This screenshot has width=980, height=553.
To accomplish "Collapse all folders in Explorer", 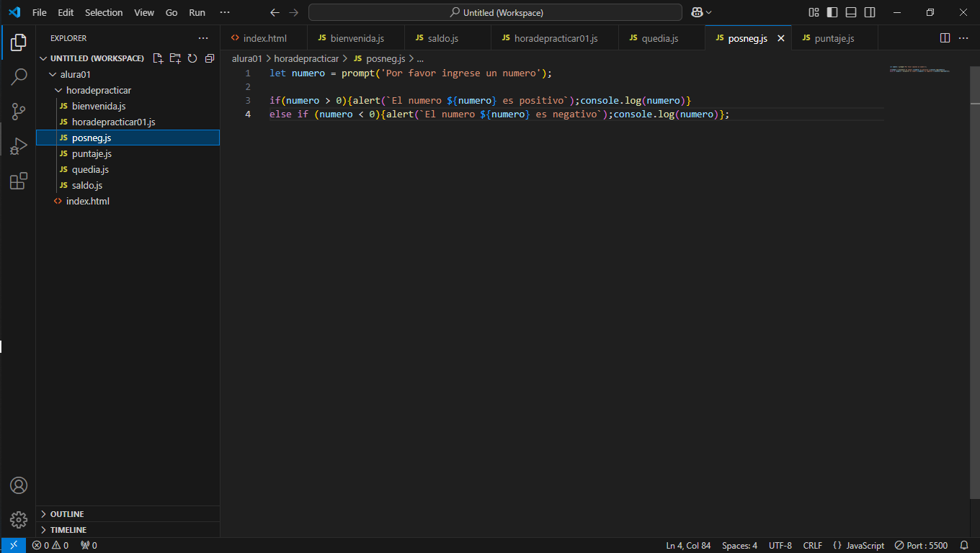I will pyautogui.click(x=210, y=58).
